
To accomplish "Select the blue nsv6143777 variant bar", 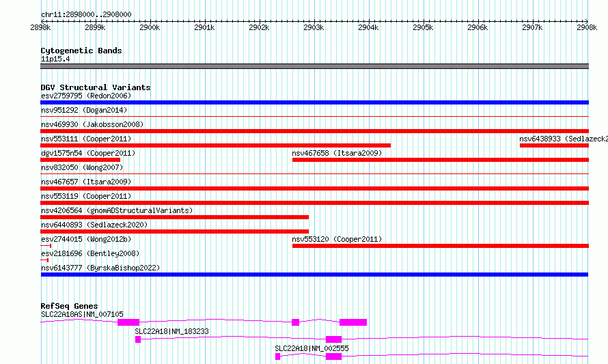I will (x=314, y=275).
